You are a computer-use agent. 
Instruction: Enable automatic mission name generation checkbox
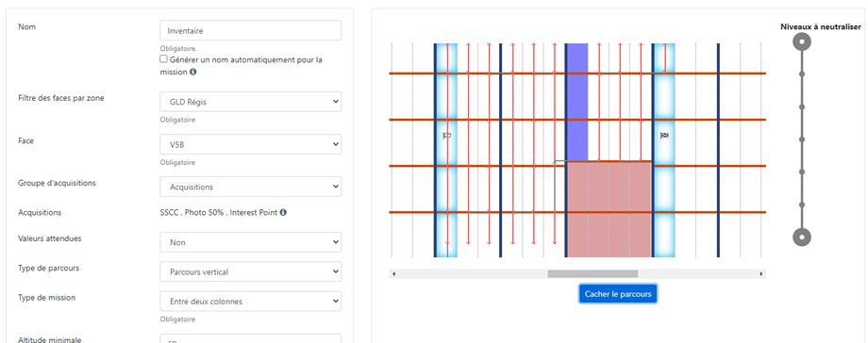(x=163, y=58)
